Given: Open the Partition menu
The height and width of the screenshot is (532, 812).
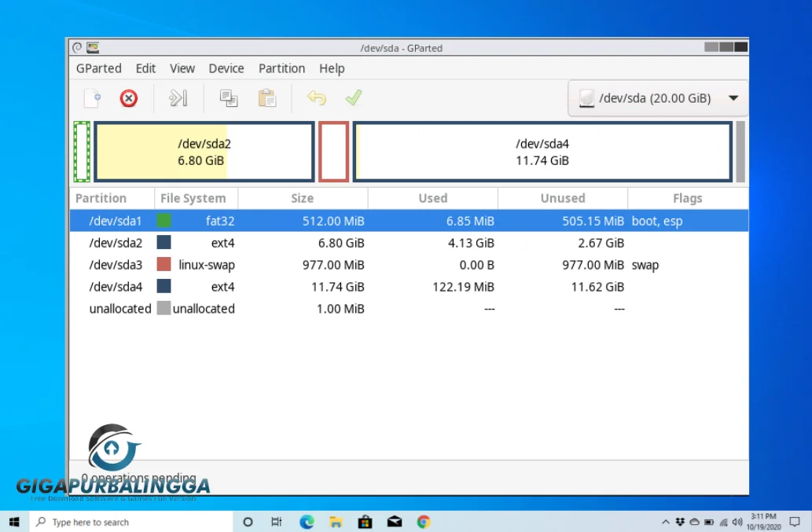Looking at the screenshot, I should [x=281, y=68].
